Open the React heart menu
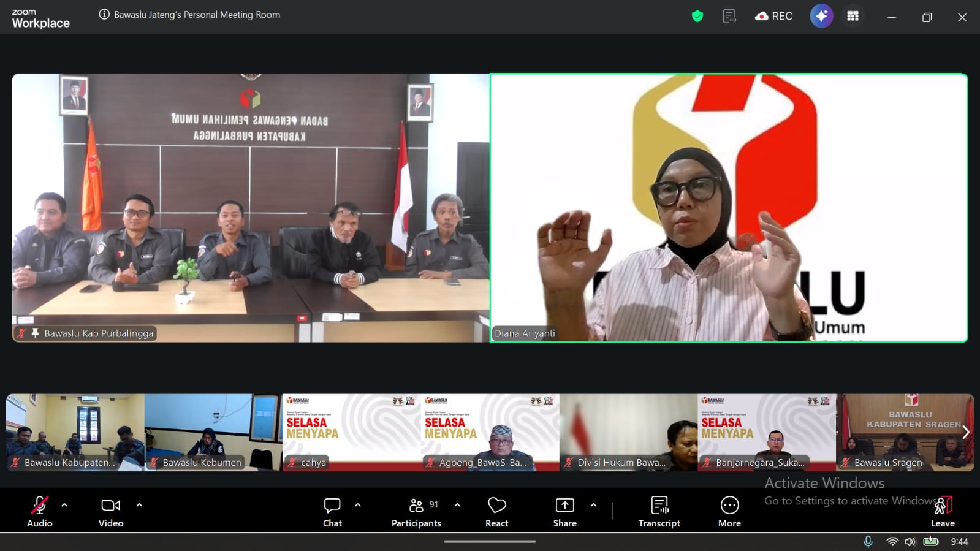980x551 pixels. click(497, 512)
